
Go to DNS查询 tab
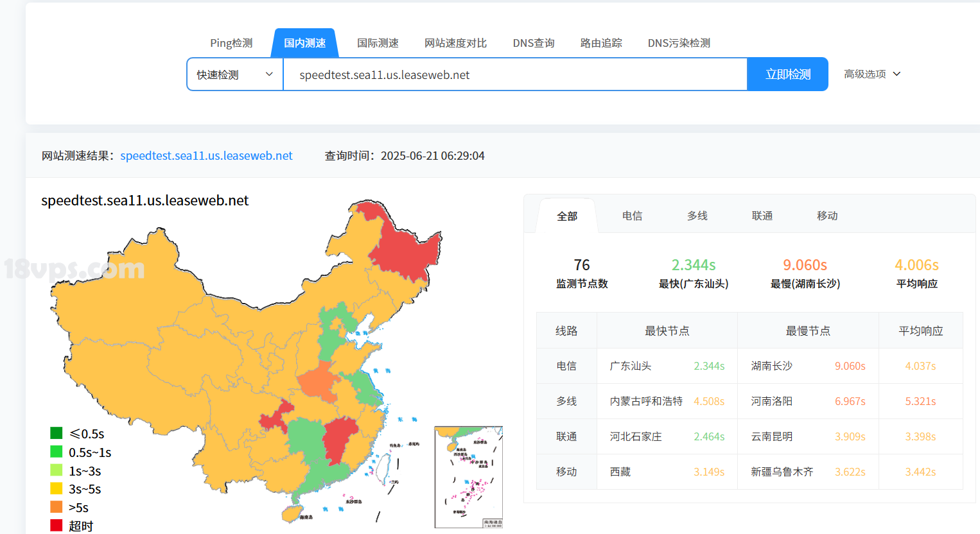tap(534, 43)
